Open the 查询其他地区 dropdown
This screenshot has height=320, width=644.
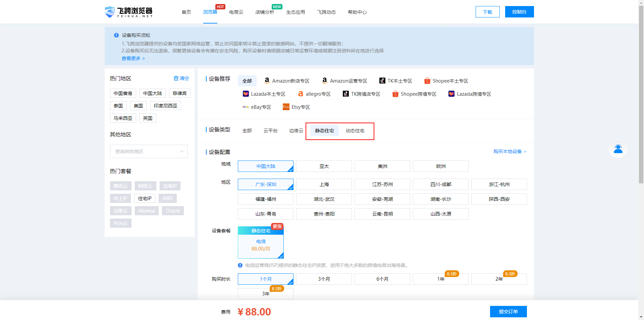[149, 151]
